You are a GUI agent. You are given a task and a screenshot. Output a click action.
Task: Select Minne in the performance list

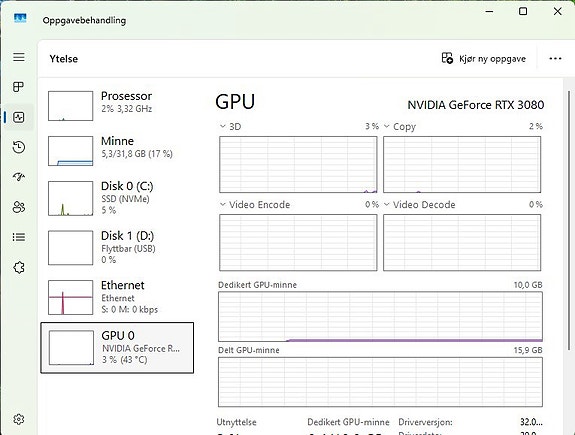pyautogui.click(x=117, y=151)
